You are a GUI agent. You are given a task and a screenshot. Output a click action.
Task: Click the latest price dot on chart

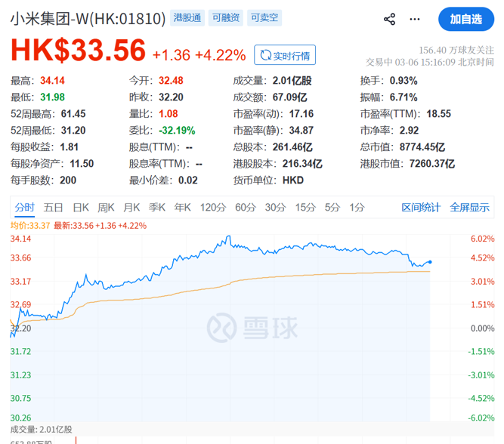pos(430,262)
